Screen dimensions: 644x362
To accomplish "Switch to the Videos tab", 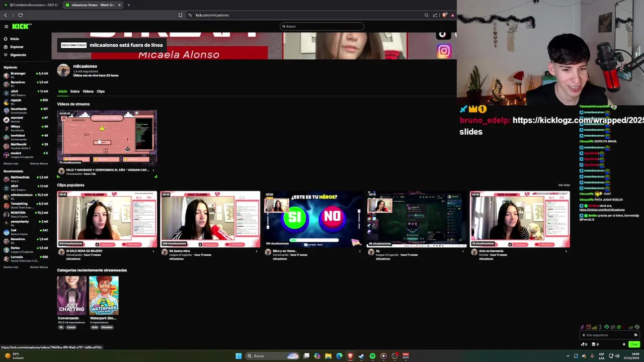I will point(88,92).
